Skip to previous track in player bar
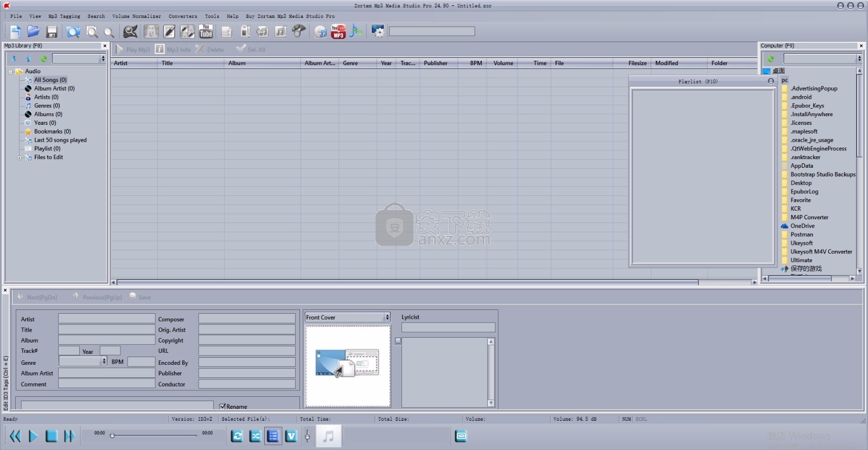Viewport: 868px width, 450px height. (15, 436)
